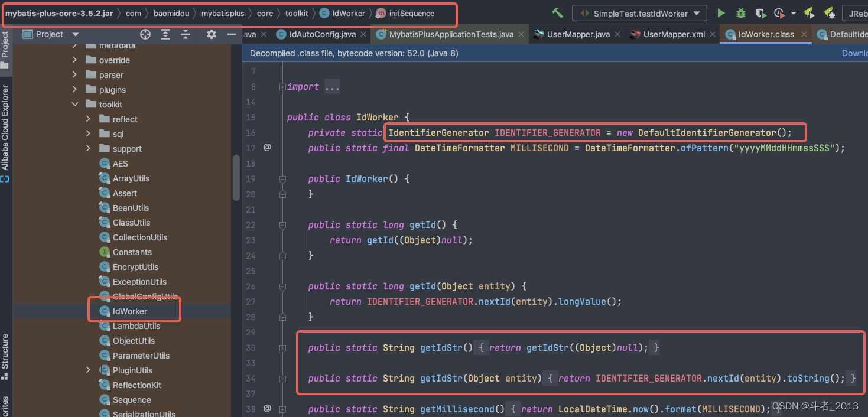Expand the plugins folder
Screen dimensions: 868x417
(75, 90)
